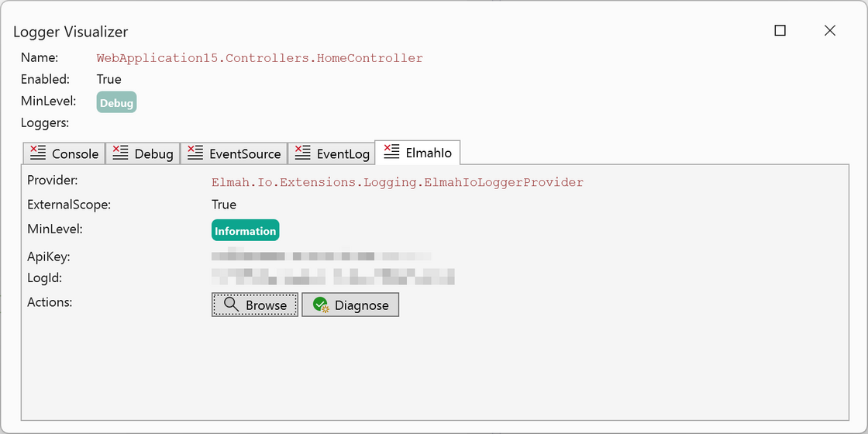The width and height of the screenshot is (868, 434).
Task: Click the Debug tab list icon
Action: (x=120, y=153)
